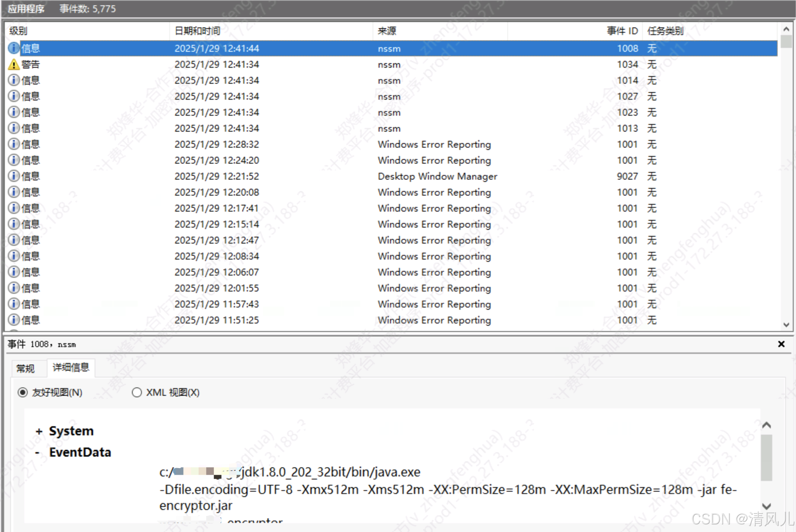This screenshot has width=796, height=532.
Task: Click the info icon on the nssm 1023 event
Action: [x=13, y=112]
